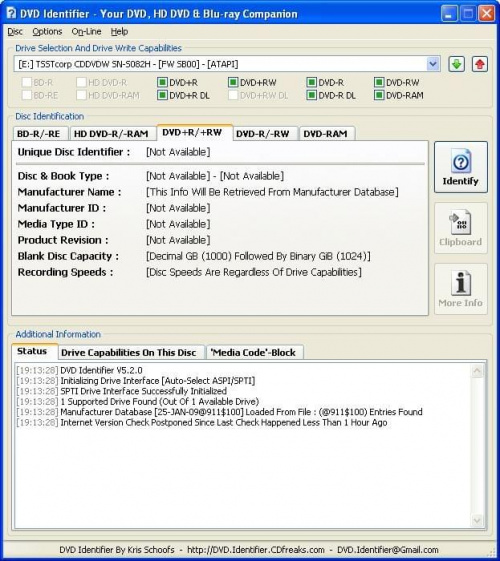Image resolution: width=500 pixels, height=561 pixels.
Task: Click the Manufacturer ID value
Action: 178,208
